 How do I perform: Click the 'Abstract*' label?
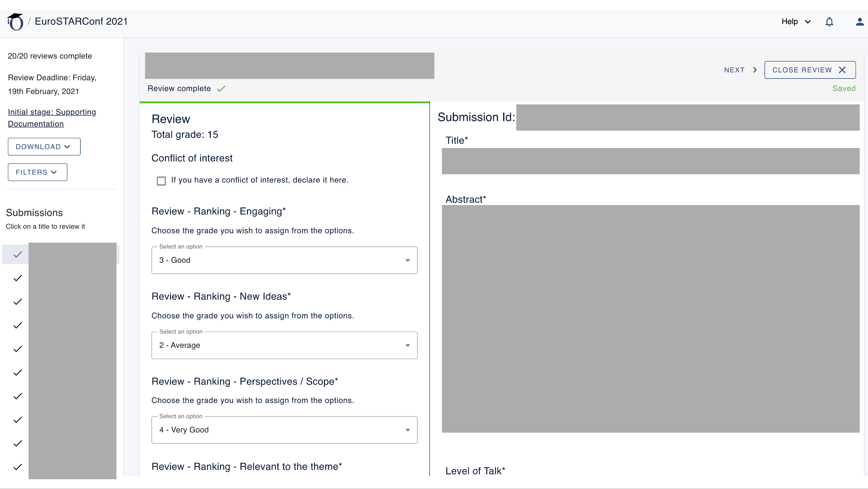tap(466, 199)
